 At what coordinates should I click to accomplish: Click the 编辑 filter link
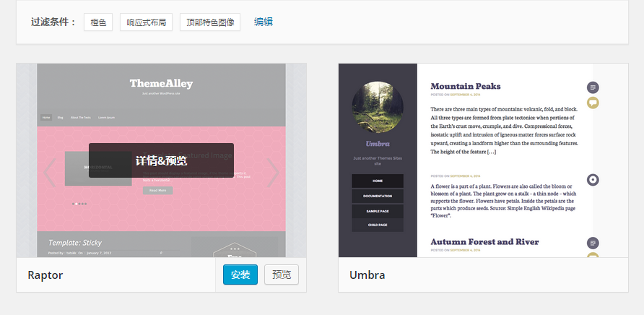pyautogui.click(x=264, y=22)
